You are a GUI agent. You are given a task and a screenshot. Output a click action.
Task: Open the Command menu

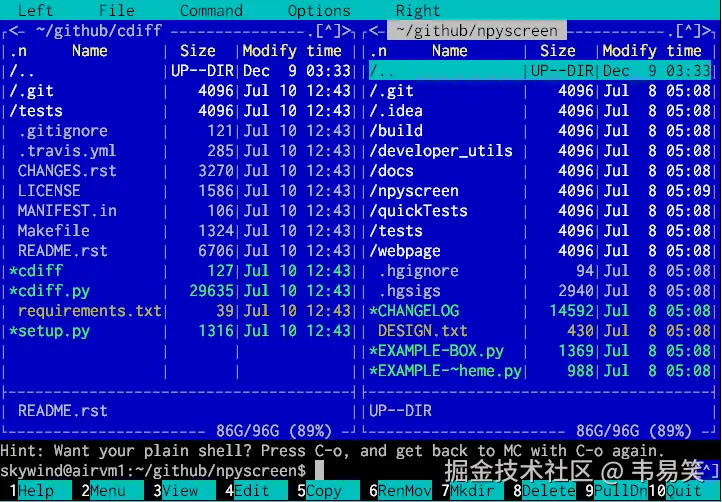pyautogui.click(x=211, y=10)
